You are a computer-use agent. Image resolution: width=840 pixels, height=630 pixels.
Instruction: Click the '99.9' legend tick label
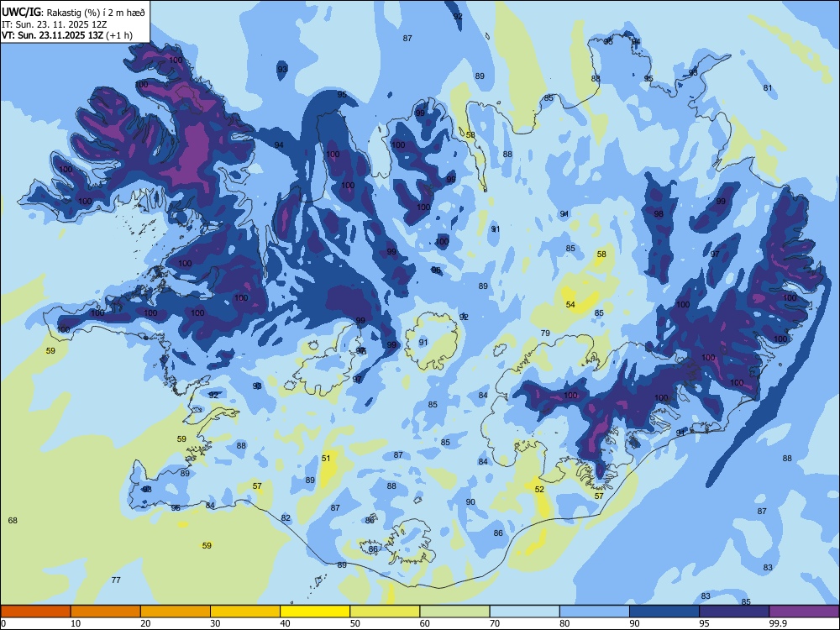(777, 623)
